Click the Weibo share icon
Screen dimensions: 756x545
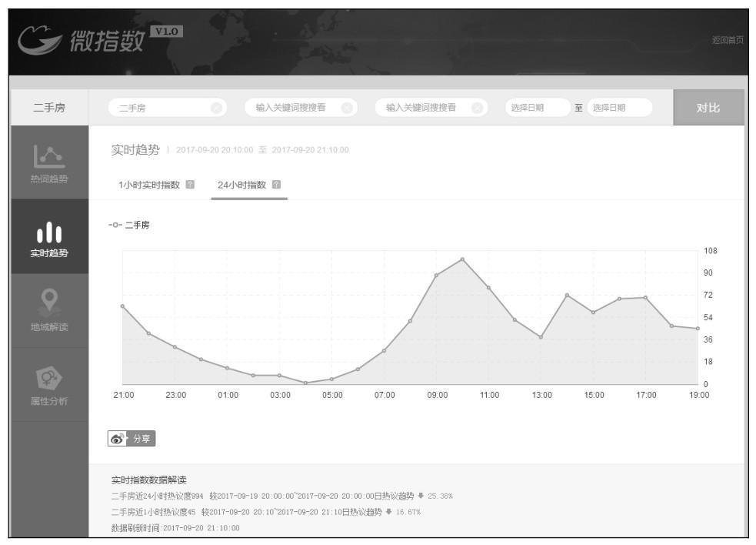(x=117, y=438)
